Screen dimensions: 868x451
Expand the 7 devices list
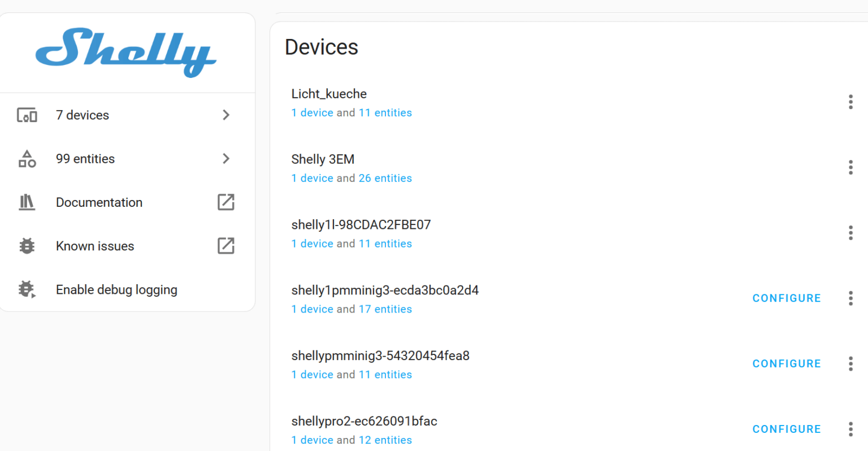225,115
